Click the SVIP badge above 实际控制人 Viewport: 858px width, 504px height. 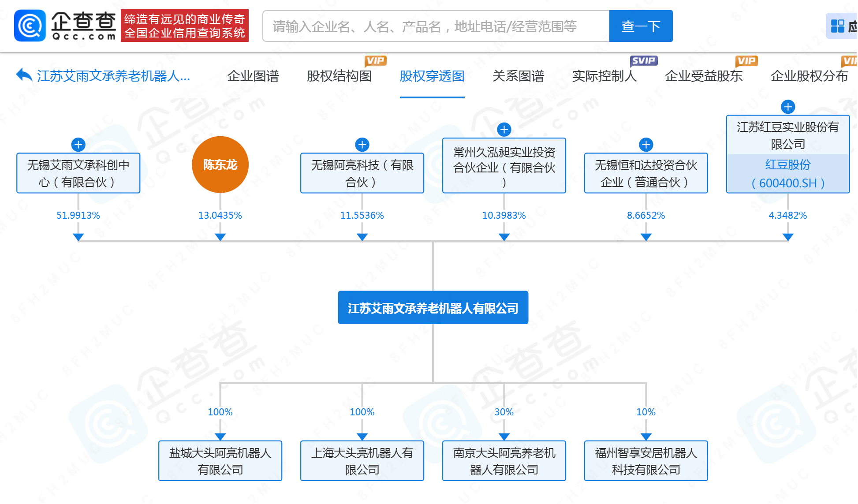pyautogui.click(x=644, y=60)
